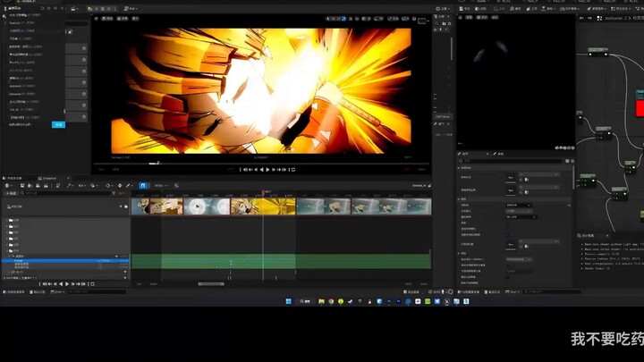Click the auto-key icon in Sequencer toolbar

tap(120, 186)
